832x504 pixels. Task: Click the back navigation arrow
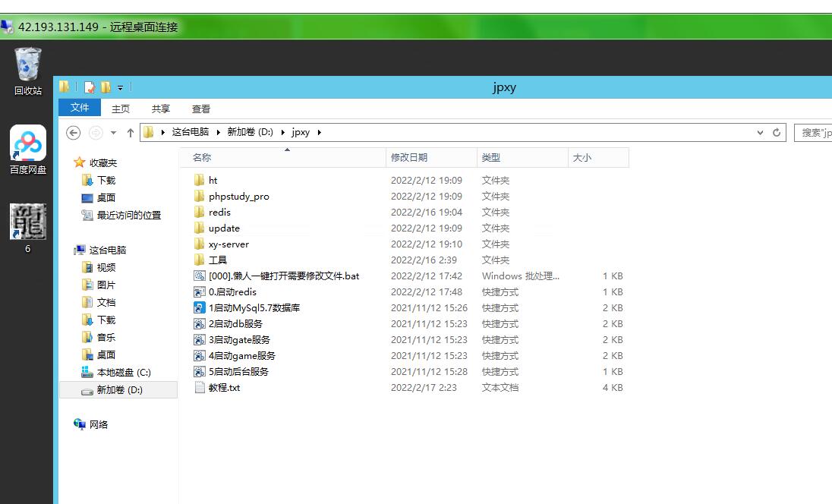[x=74, y=133]
